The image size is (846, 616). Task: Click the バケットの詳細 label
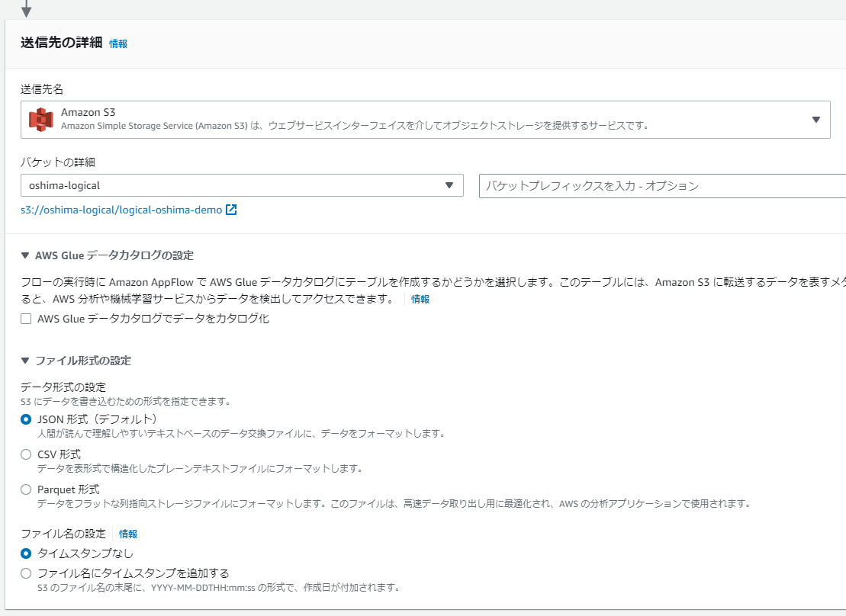coord(58,162)
